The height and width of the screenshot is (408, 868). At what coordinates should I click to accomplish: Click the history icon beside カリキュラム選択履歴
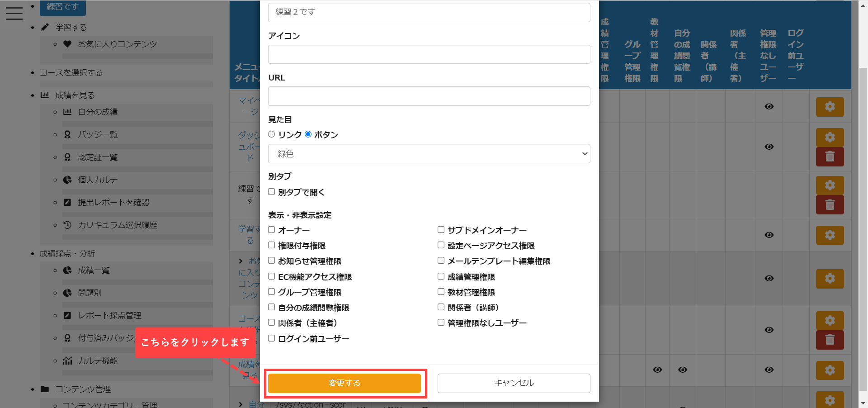tap(67, 225)
